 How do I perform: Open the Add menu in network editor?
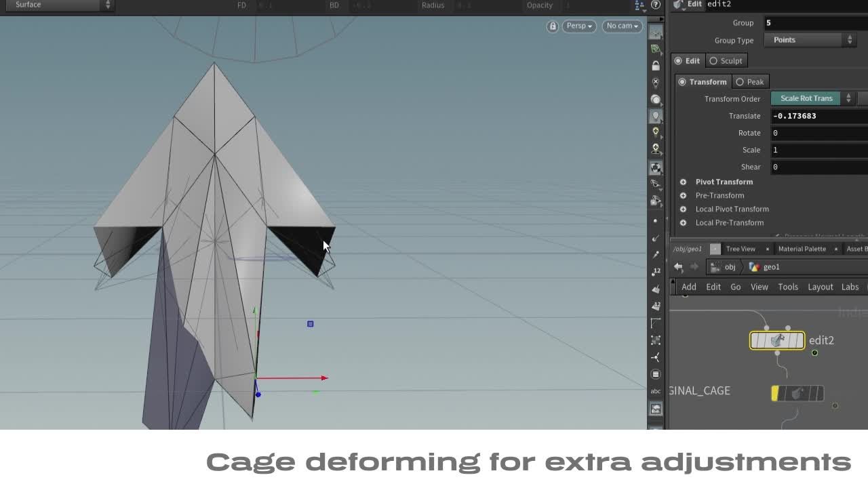689,287
